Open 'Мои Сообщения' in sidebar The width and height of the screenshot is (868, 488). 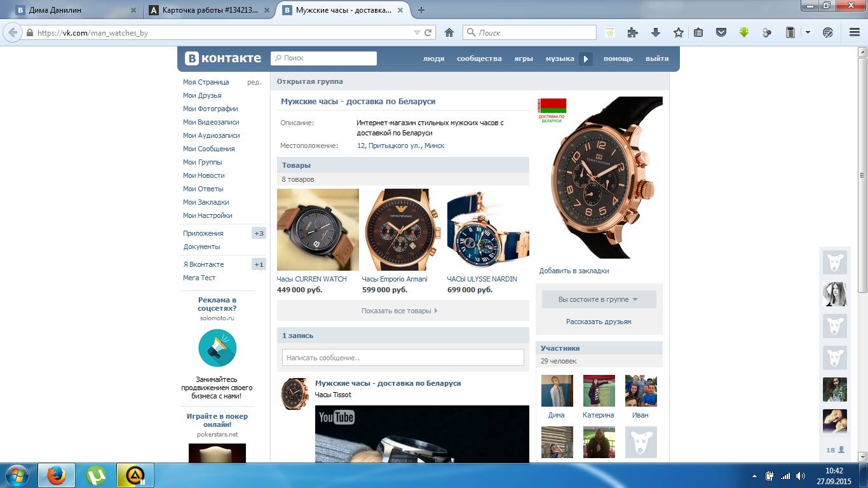pyautogui.click(x=209, y=149)
